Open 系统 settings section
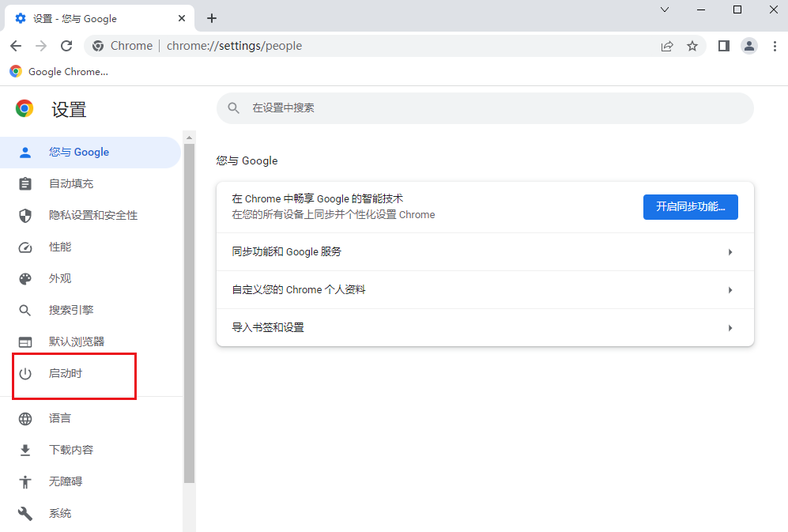The image size is (788, 532). pyautogui.click(x=90, y=513)
